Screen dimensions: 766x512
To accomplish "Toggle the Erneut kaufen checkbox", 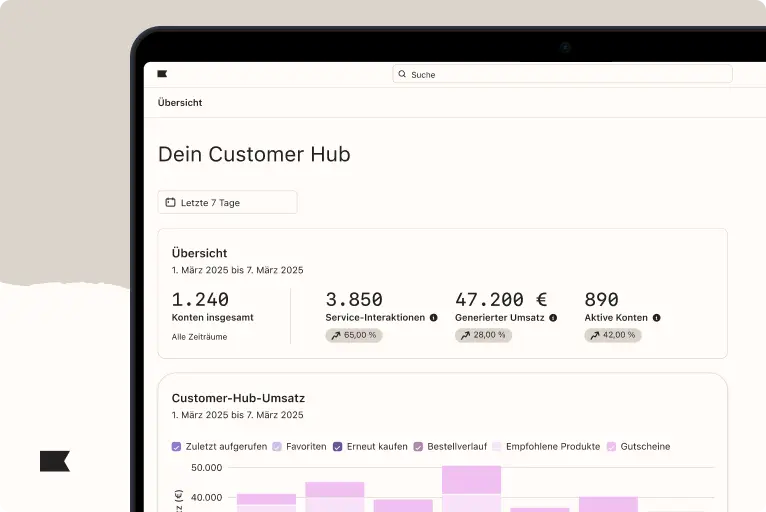I will point(338,447).
